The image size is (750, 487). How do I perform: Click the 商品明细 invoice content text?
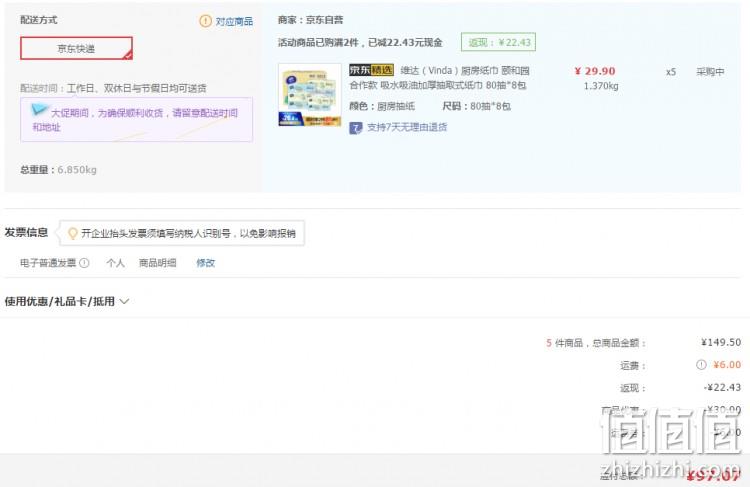tap(157, 263)
